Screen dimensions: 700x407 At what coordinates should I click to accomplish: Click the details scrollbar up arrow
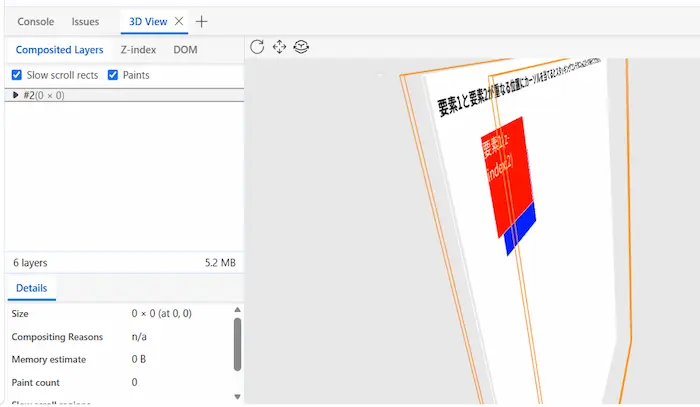pyautogui.click(x=238, y=310)
